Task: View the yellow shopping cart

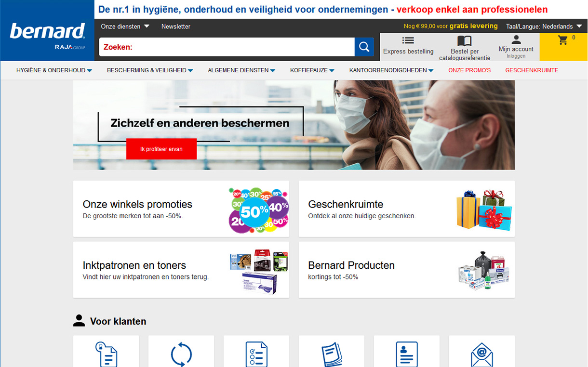Action: [x=563, y=41]
